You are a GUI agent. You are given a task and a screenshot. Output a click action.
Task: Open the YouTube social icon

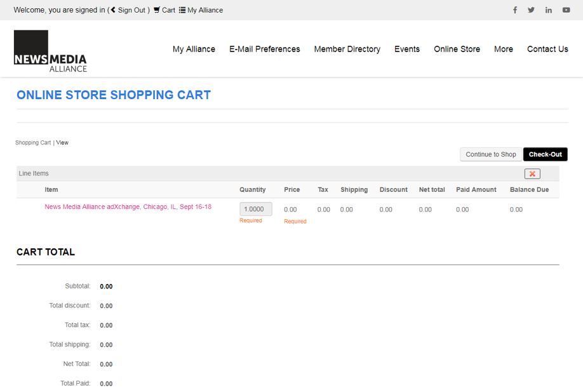tap(566, 10)
